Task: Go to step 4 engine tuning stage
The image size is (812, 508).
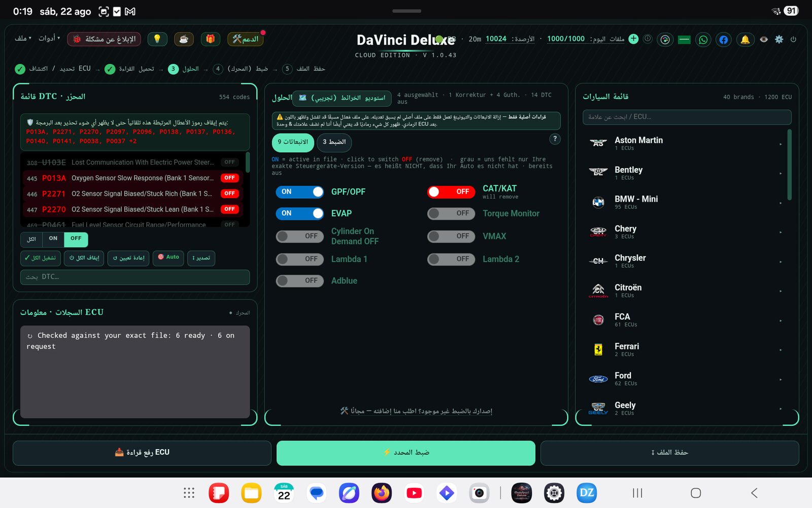Action: click(240, 69)
